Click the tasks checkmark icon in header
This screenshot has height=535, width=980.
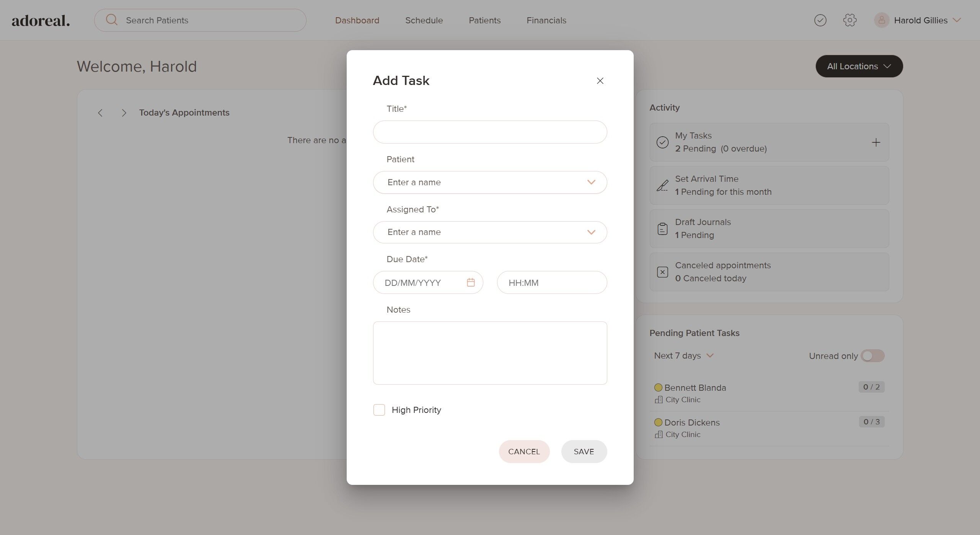820,20
